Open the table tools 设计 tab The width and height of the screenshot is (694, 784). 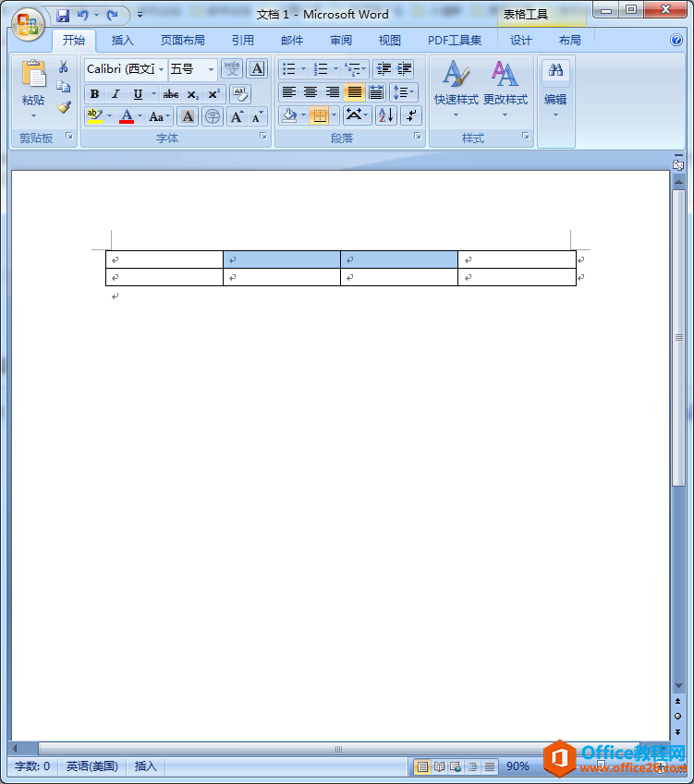(x=521, y=41)
